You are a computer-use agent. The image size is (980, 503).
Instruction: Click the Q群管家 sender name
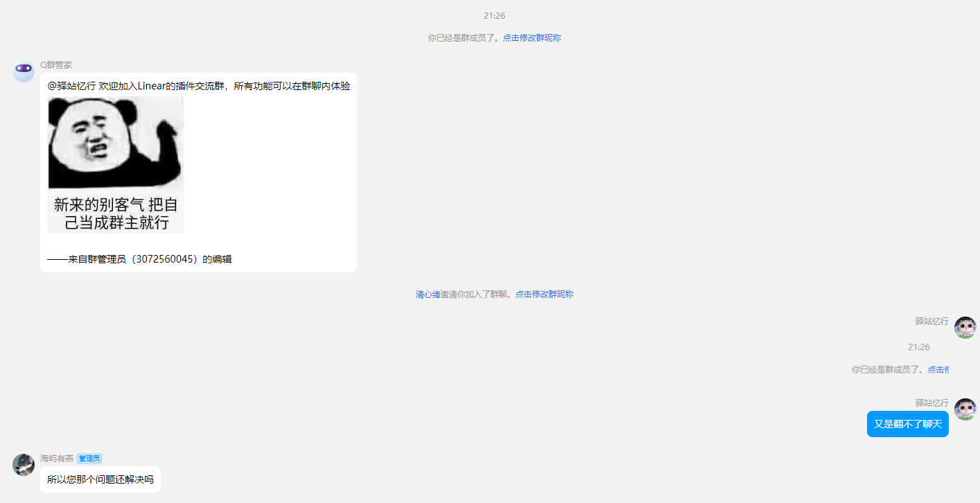[x=55, y=65]
